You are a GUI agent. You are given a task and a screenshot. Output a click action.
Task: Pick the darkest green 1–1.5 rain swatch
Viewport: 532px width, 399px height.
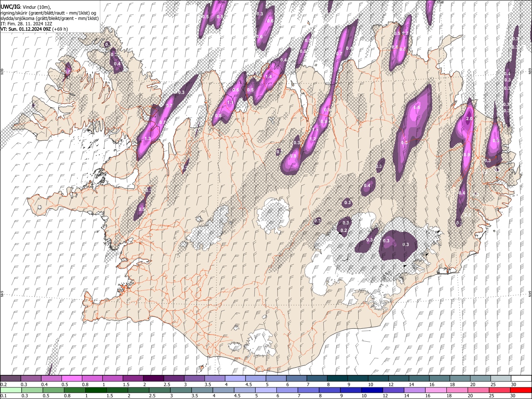tap(96, 390)
